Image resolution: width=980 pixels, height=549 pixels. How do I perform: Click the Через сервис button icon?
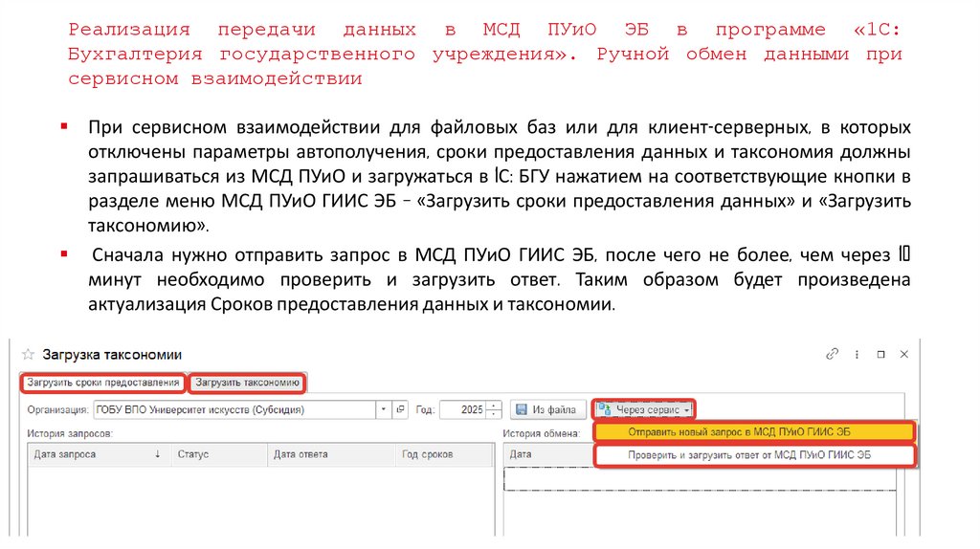[605, 409]
